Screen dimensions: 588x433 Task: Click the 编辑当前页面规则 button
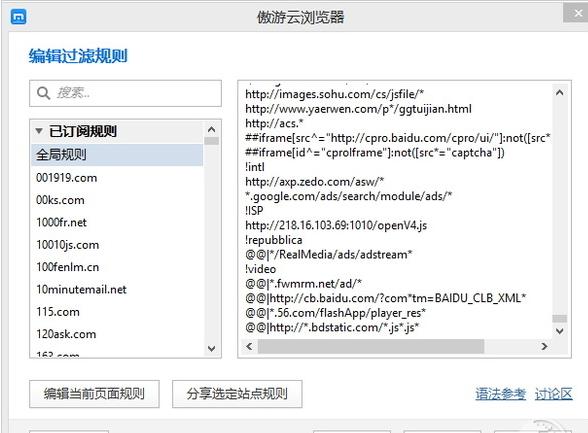pyautogui.click(x=94, y=394)
